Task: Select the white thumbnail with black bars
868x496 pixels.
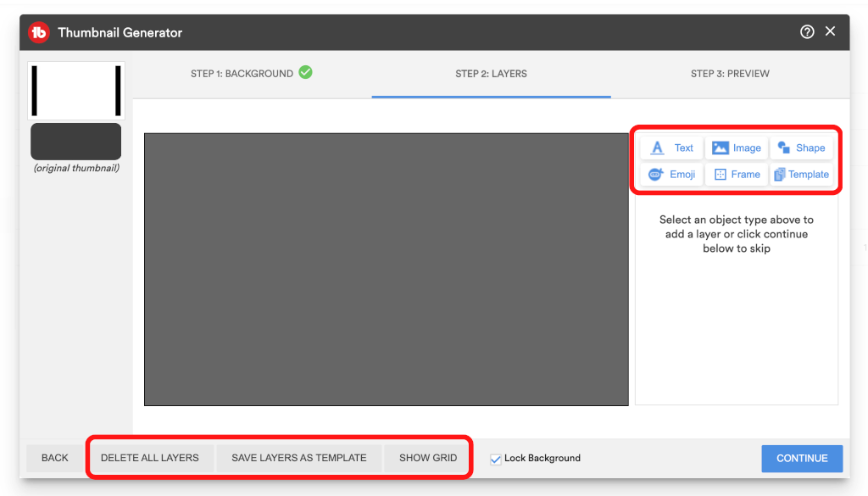Action: [76, 91]
